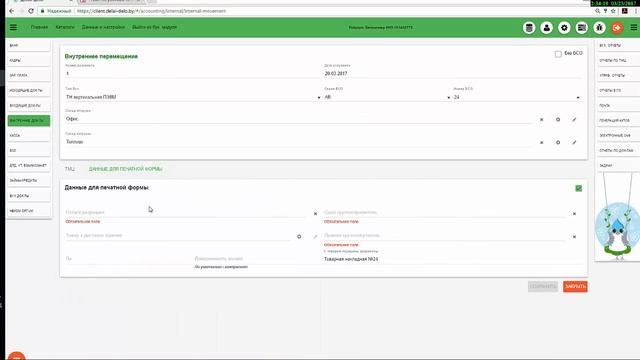Open Данные и настройки top menu
The height and width of the screenshot is (360, 640).
point(103,27)
